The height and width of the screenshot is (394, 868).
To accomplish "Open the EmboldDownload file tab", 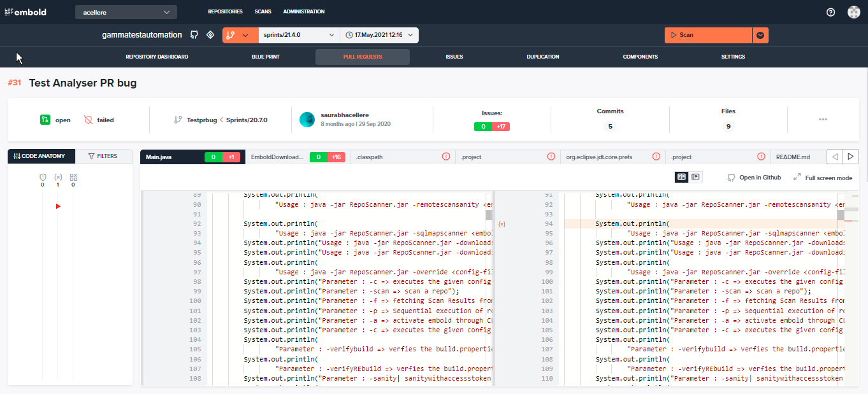I will (298, 157).
